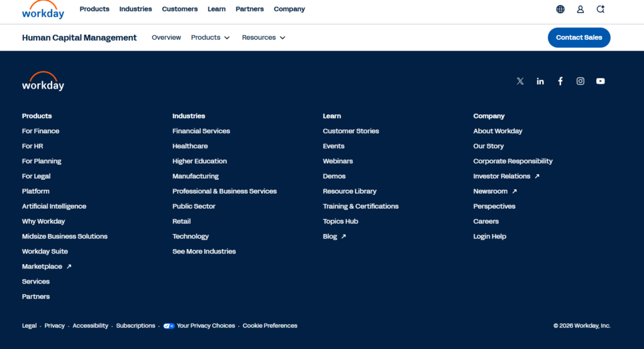Open the user account icon

(x=580, y=9)
